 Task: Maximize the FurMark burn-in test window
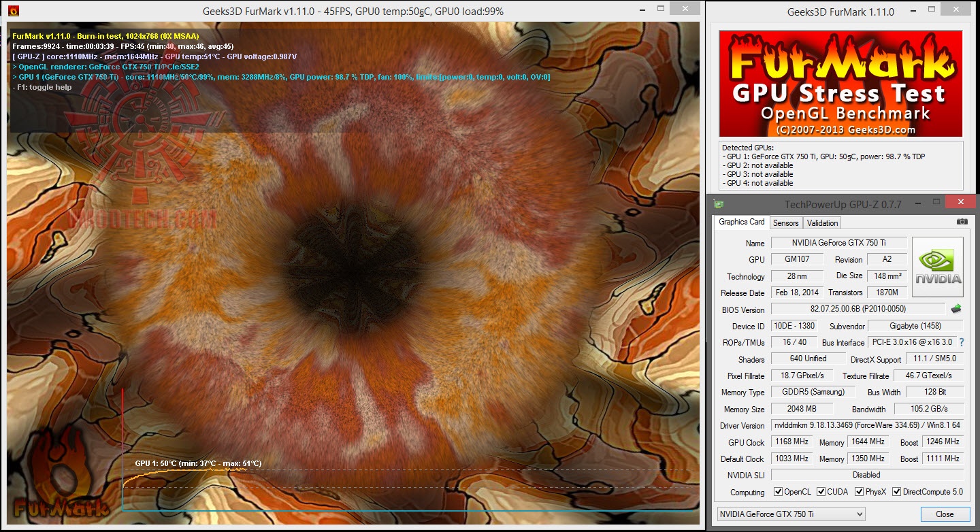(659, 9)
